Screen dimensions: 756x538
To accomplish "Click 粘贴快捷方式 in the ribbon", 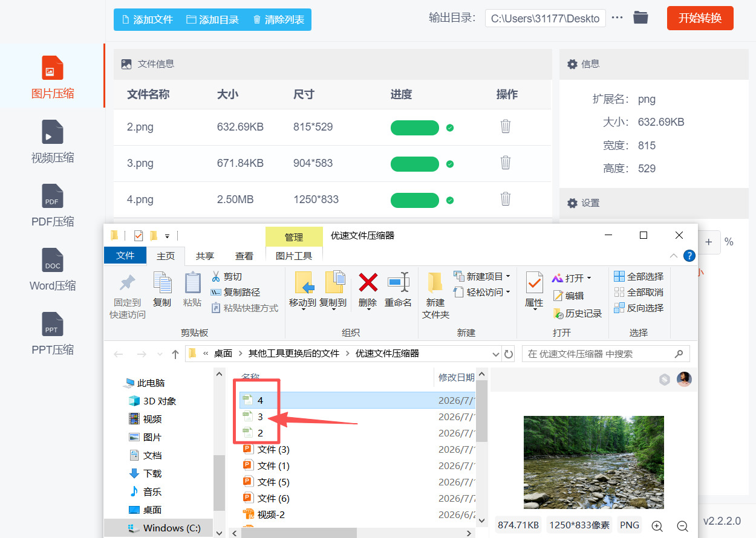I will 245,308.
